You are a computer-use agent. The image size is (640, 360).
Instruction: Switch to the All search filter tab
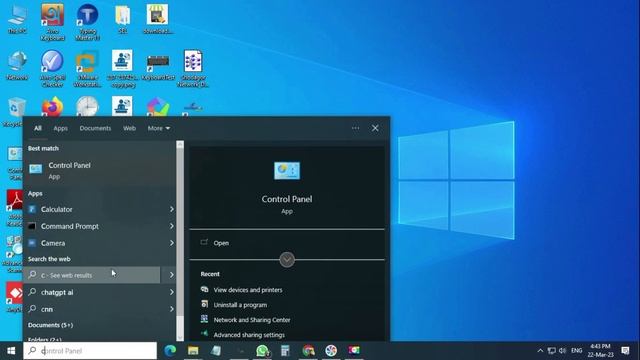tap(38, 128)
